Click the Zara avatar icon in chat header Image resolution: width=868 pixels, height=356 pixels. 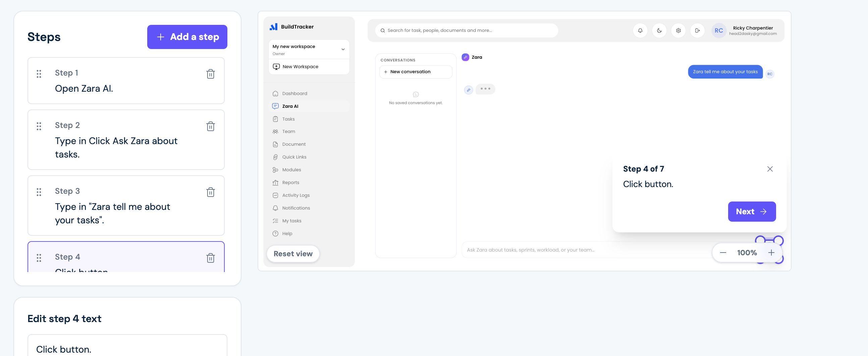[465, 57]
